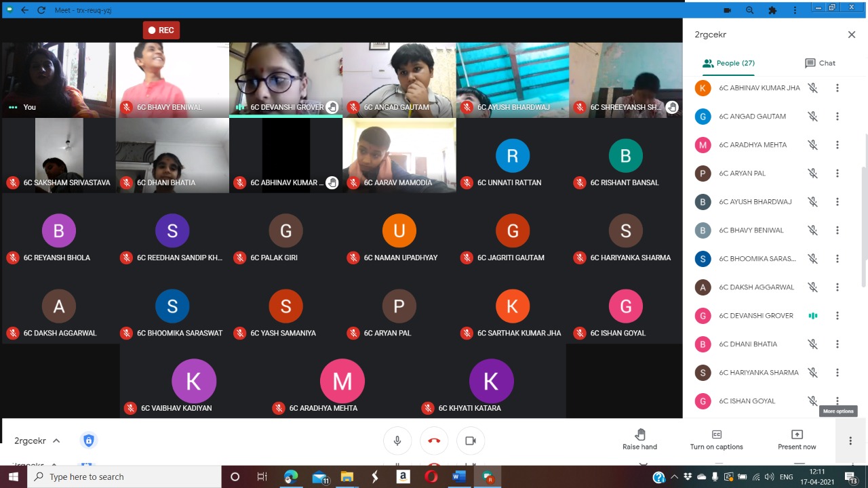
Task: Select 6C DEVANSHI GROVER video tile
Action: click(285, 80)
